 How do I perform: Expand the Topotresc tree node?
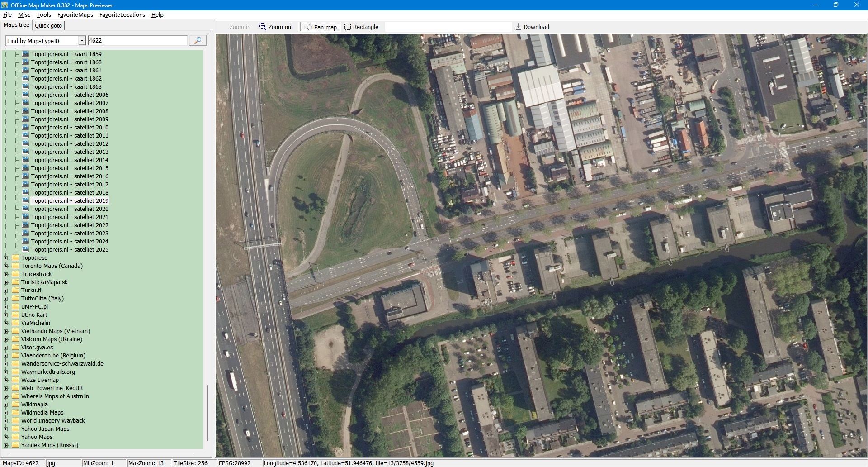6,258
